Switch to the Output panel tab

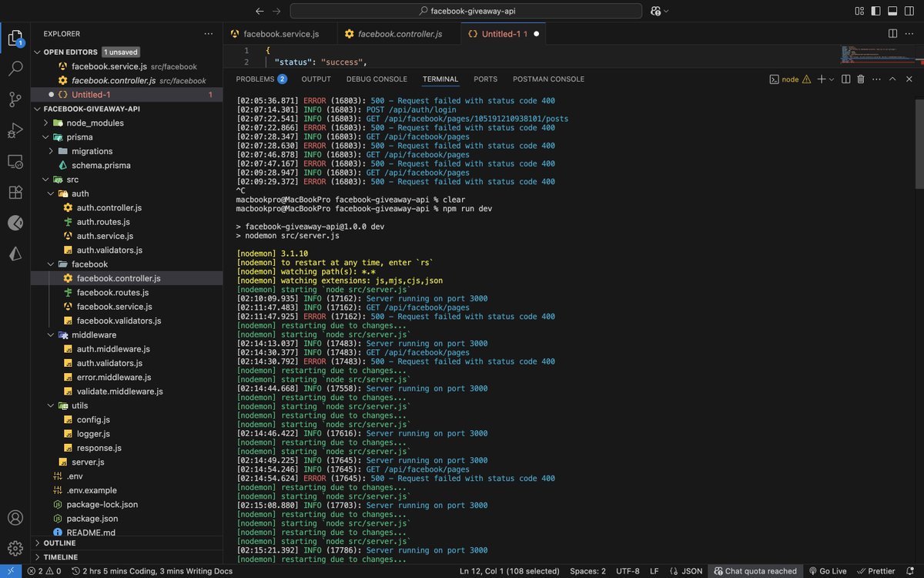point(316,79)
